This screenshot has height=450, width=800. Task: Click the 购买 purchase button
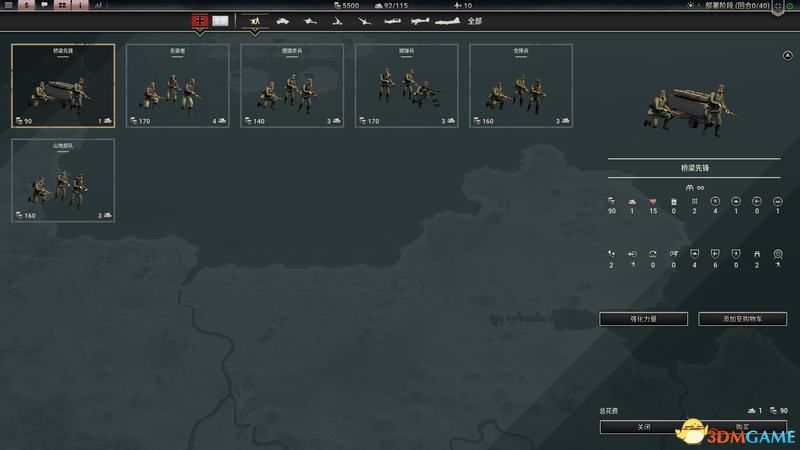click(742, 427)
